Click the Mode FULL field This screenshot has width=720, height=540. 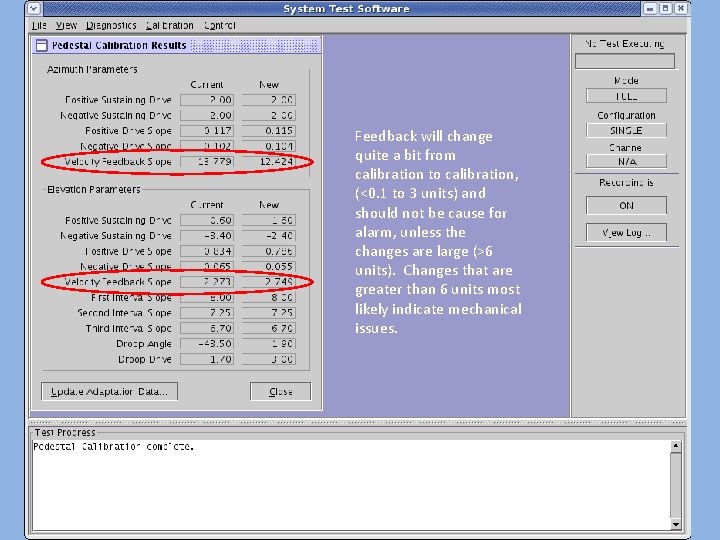pos(626,96)
